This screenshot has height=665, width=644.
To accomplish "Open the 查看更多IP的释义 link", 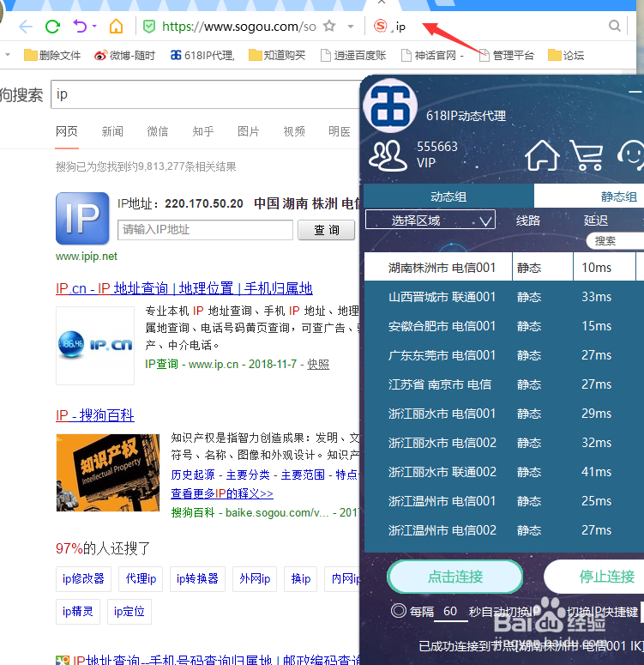I will 222,493.
